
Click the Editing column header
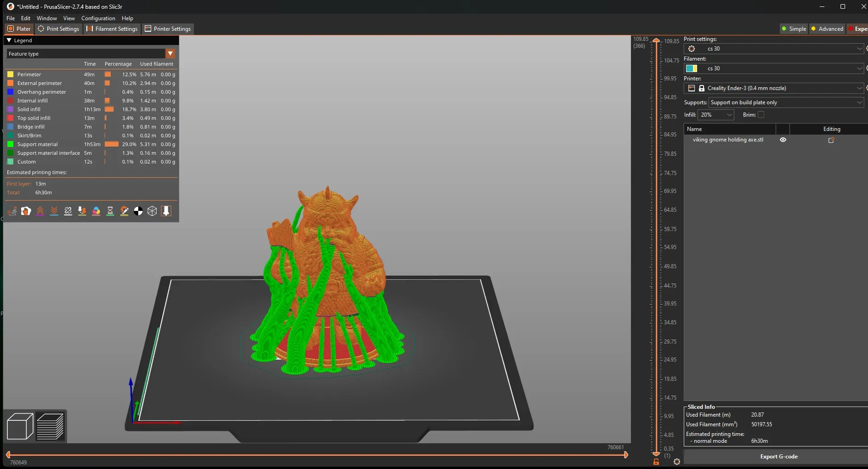click(x=831, y=129)
